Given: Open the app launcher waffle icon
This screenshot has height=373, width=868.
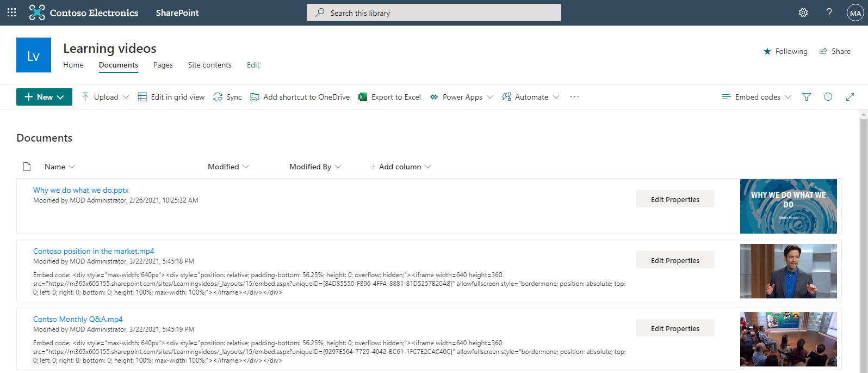Looking at the screenshot, I should 11,13.
